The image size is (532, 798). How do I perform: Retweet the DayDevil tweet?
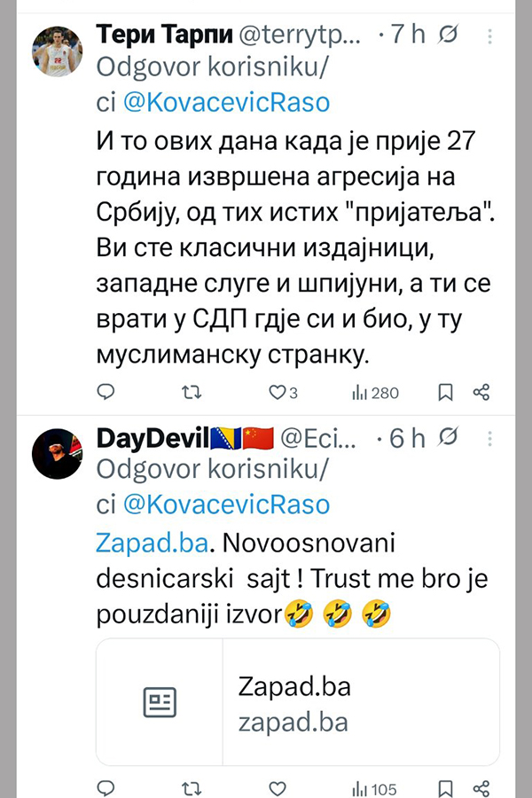[x=191, y=787]
